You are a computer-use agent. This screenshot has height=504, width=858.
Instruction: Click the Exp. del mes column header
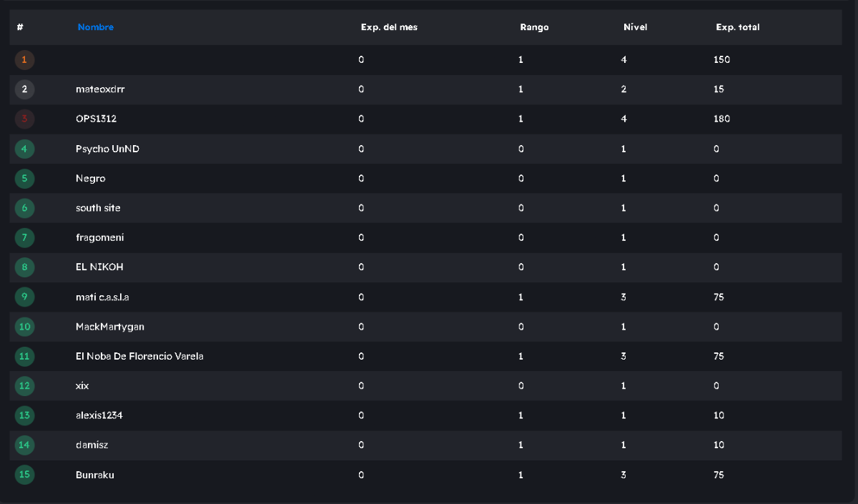click(389, 27)
